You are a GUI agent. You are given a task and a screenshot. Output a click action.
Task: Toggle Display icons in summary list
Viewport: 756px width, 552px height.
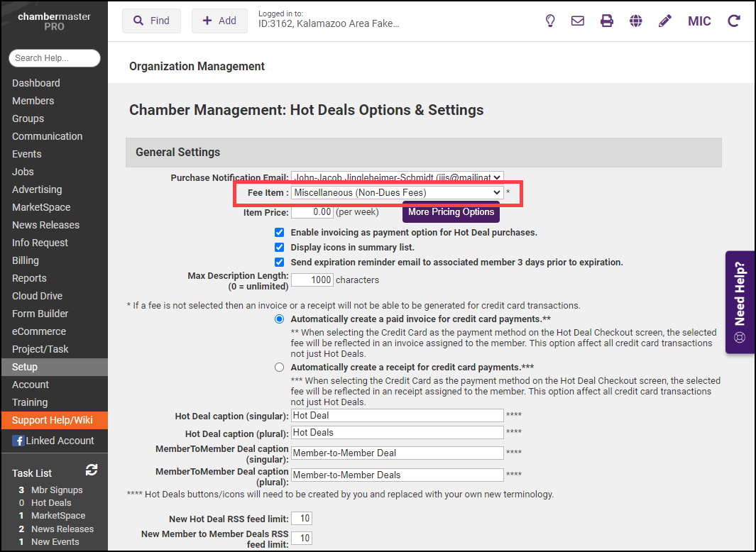click(280, 247)
